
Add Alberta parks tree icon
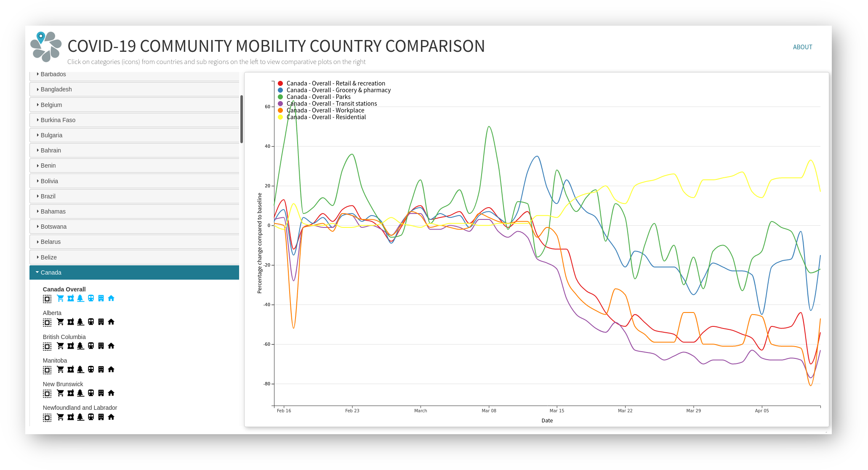[80, 322]
